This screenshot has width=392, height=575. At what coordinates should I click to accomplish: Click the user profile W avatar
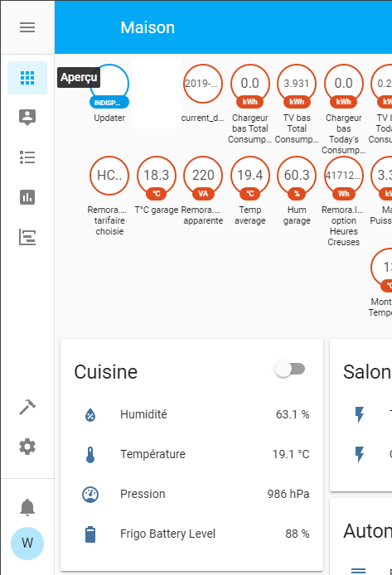click(x=27, y=543)
